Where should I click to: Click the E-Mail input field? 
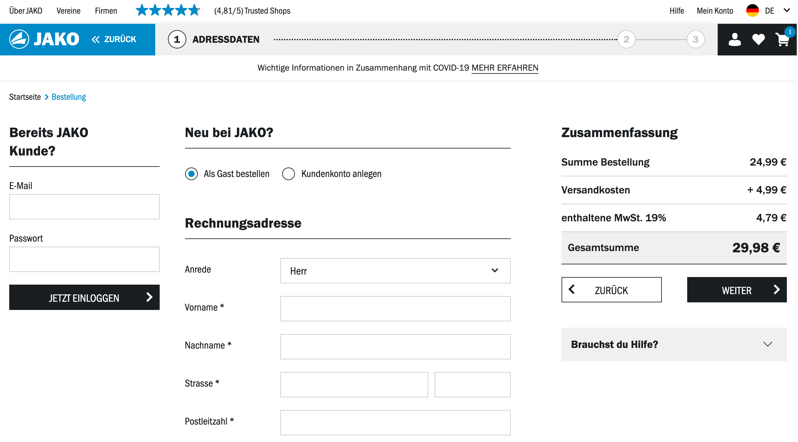84,207
